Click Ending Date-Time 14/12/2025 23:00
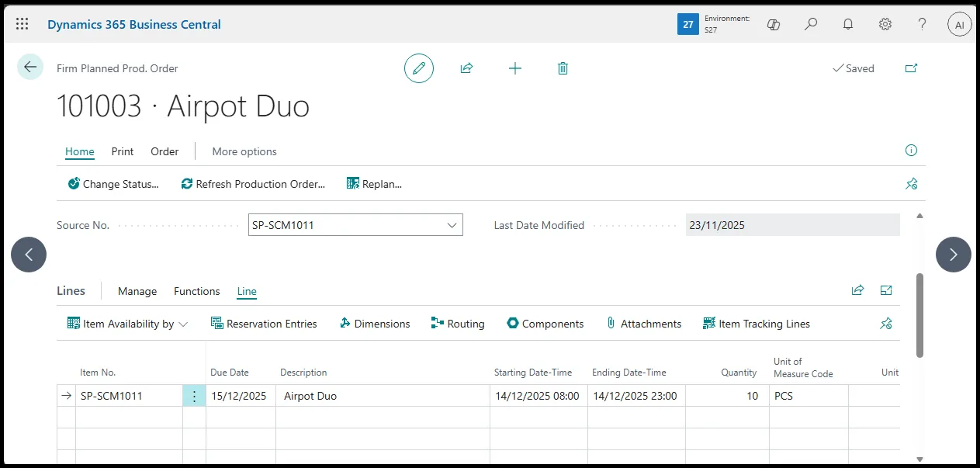The width and height of the screenshot is (980, 468). pyautogui.click(x=636, y=396)
